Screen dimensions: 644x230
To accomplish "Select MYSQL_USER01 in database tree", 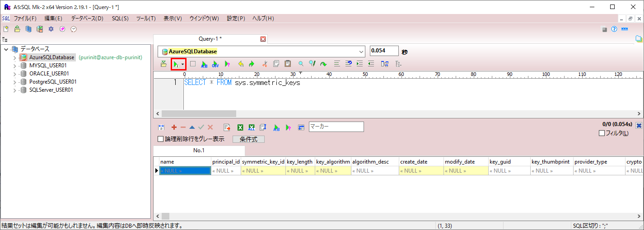I will click(49, 66).
